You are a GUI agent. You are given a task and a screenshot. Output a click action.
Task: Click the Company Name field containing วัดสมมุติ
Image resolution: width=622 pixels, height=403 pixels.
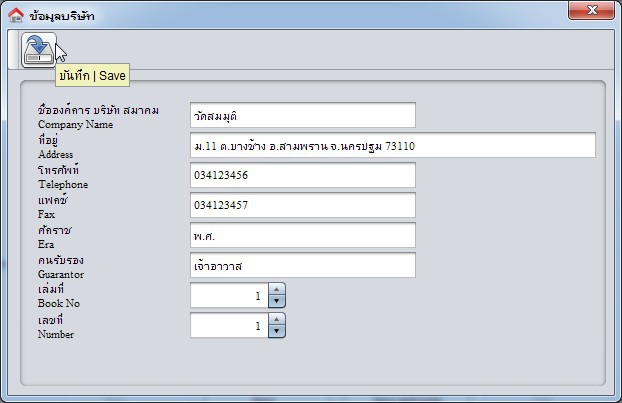point(303,115)
